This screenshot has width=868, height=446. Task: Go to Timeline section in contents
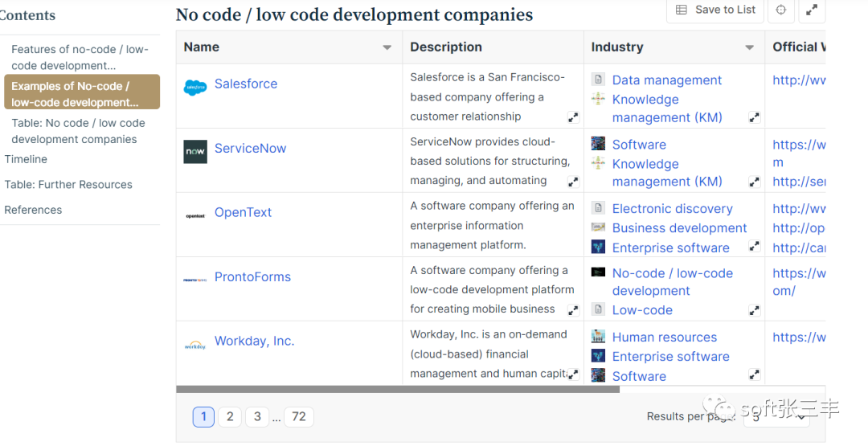tap(26, 159)
